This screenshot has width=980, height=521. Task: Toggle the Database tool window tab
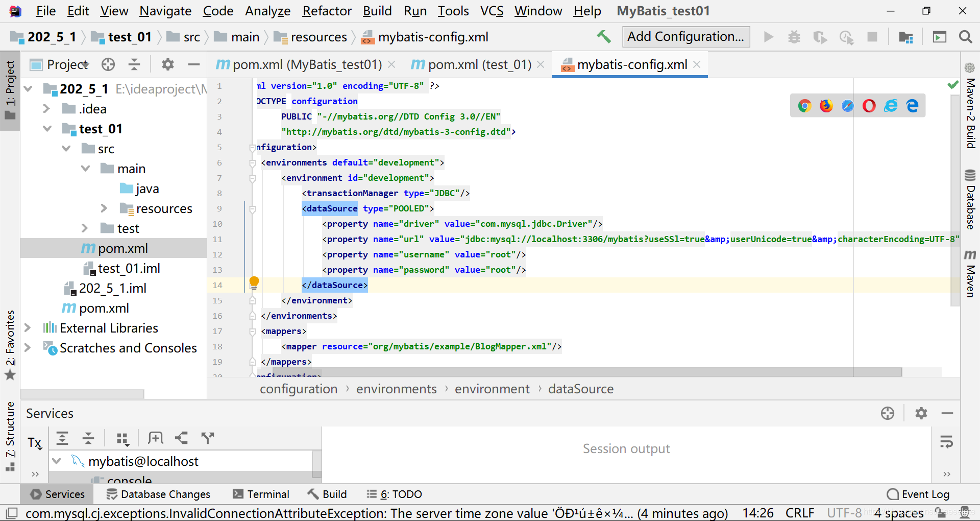tap(970, 199)
